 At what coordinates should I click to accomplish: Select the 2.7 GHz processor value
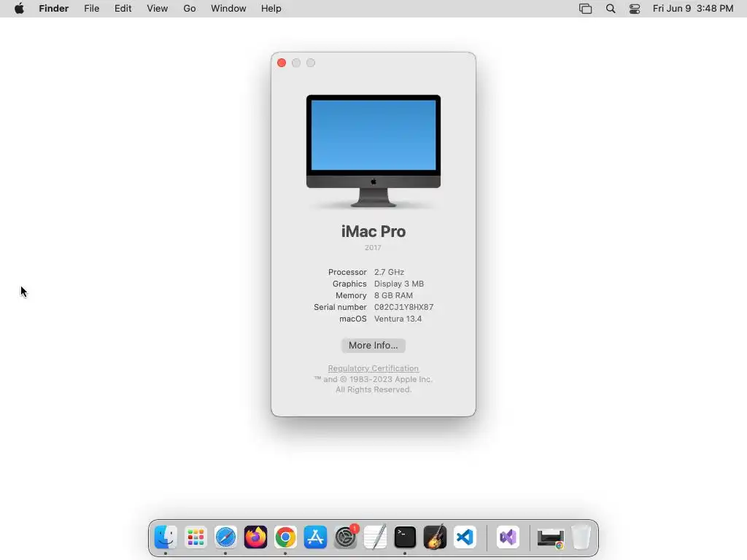coord(390,272)
